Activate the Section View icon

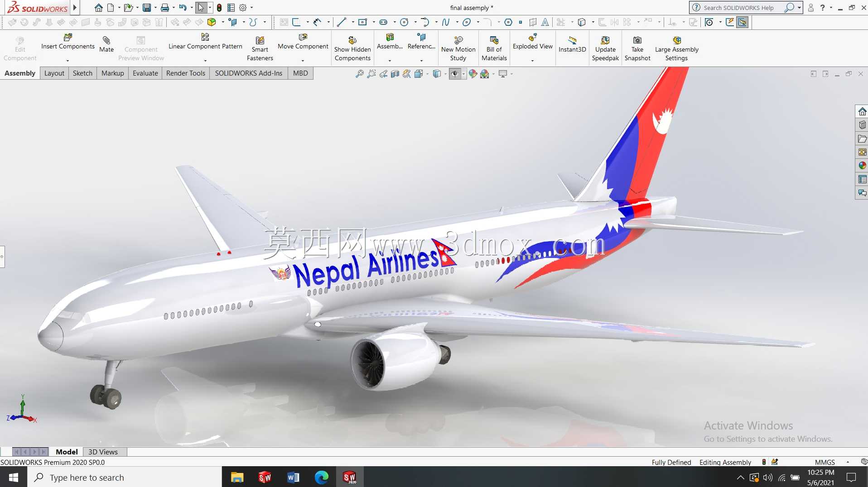coord(395,74)
